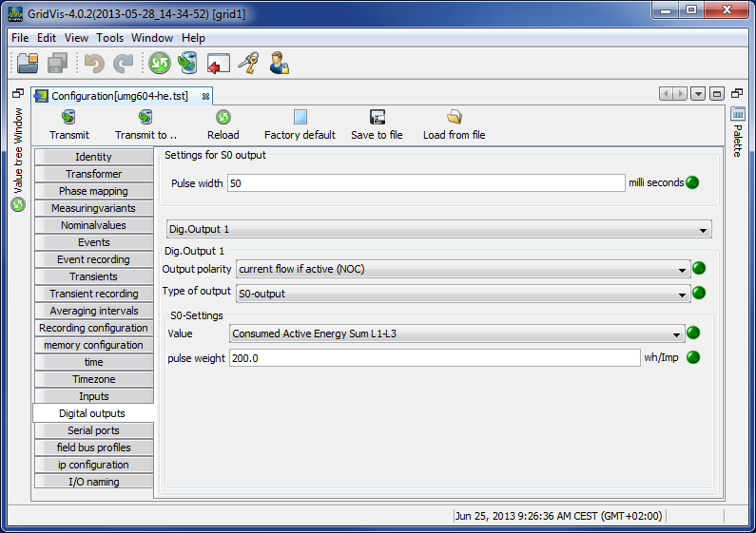Screen dimensions: 756x533
Task: Click green indicator beside pulse weight field
Action: pos(692,358)
